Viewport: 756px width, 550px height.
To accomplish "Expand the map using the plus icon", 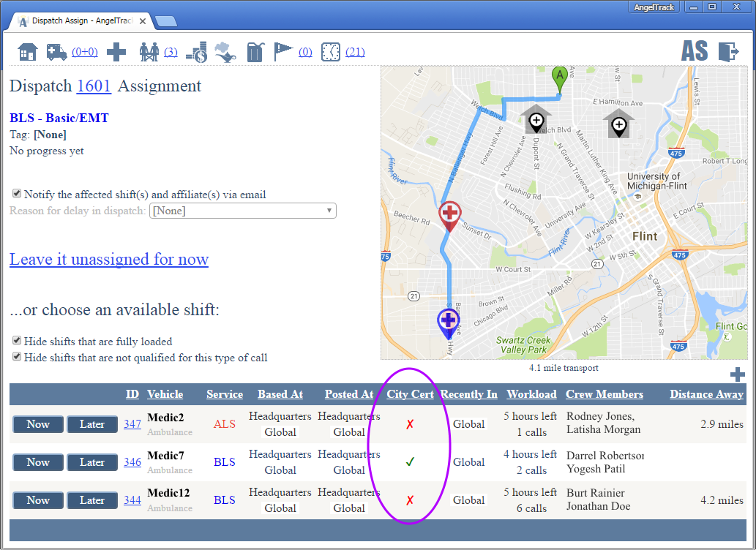I will (737, 374).
